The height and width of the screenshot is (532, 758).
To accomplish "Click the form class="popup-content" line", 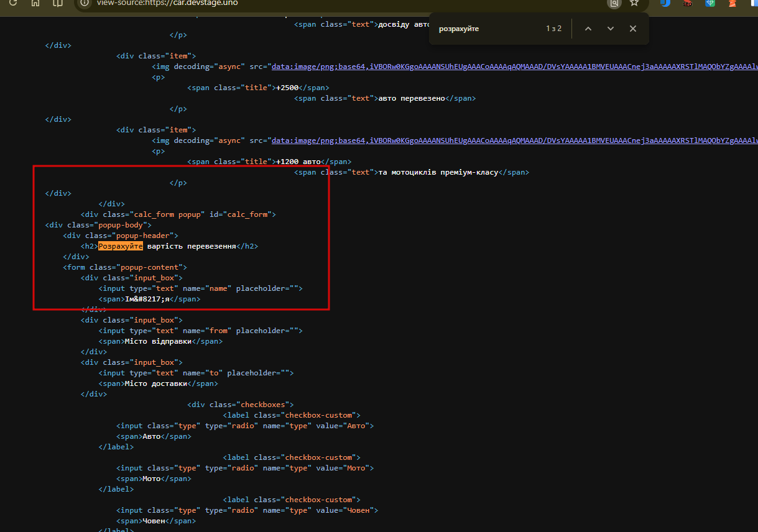I will (125, 267).
